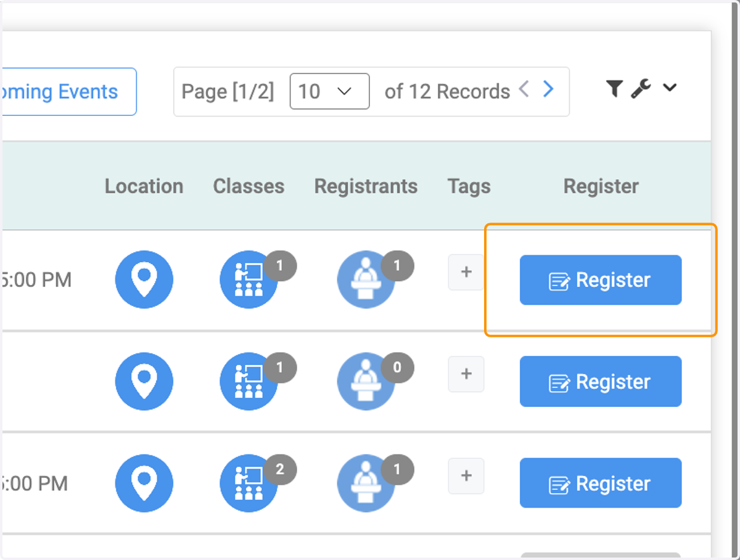Open the location pin in the first row
Screen dimensions: 740x560
(144, 279)
